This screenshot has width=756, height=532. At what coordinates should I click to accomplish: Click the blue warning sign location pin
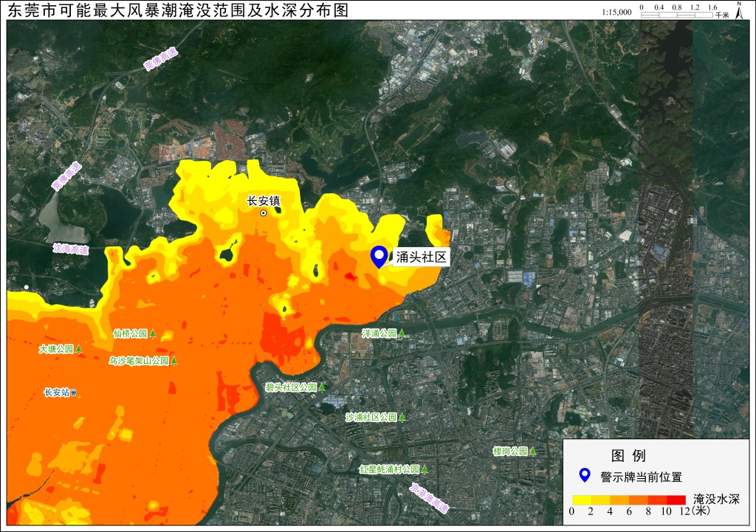[x=379, y=256]
